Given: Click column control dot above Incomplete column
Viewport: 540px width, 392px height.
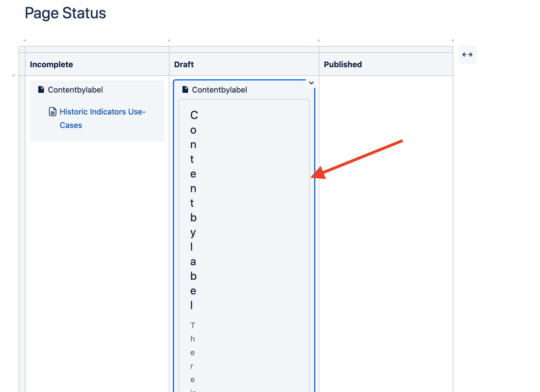Looking at the screenshot, I should (x=25, y=40).
